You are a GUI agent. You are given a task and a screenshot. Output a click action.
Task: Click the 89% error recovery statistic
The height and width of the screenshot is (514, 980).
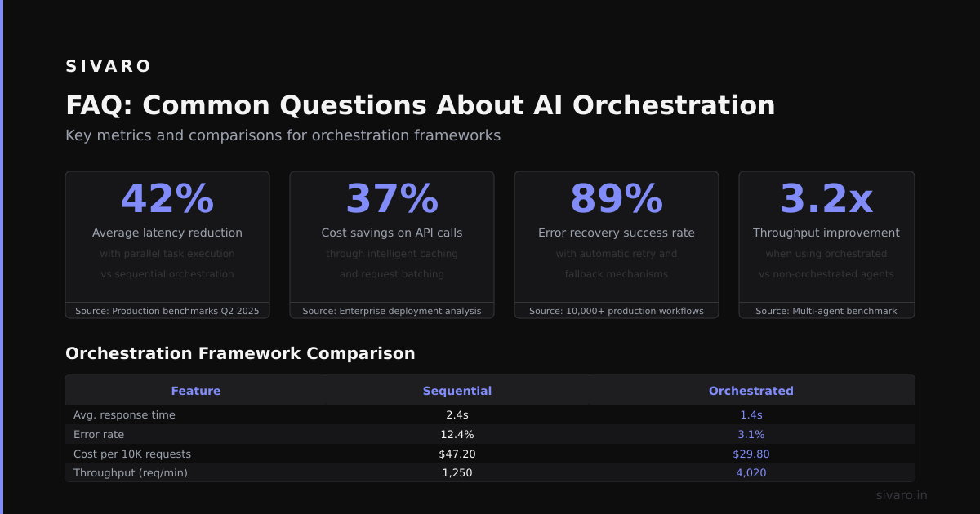(x=617, y=199)
